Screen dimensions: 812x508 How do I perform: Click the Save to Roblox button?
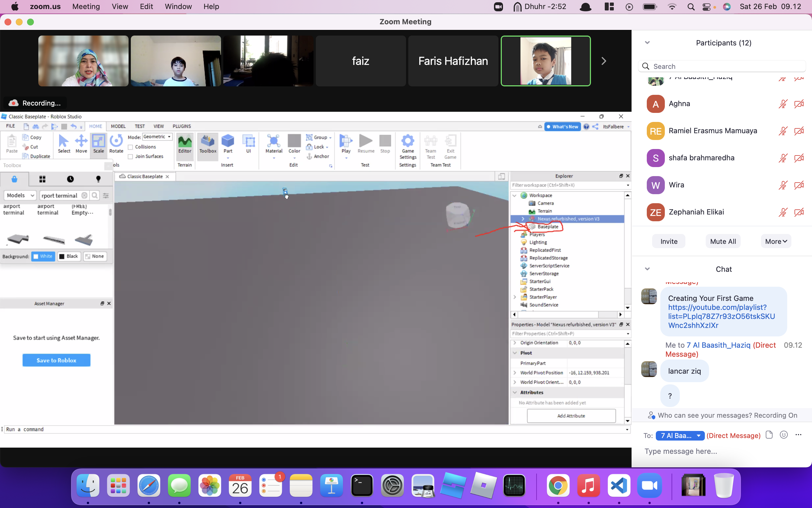[x=56, y=360]
